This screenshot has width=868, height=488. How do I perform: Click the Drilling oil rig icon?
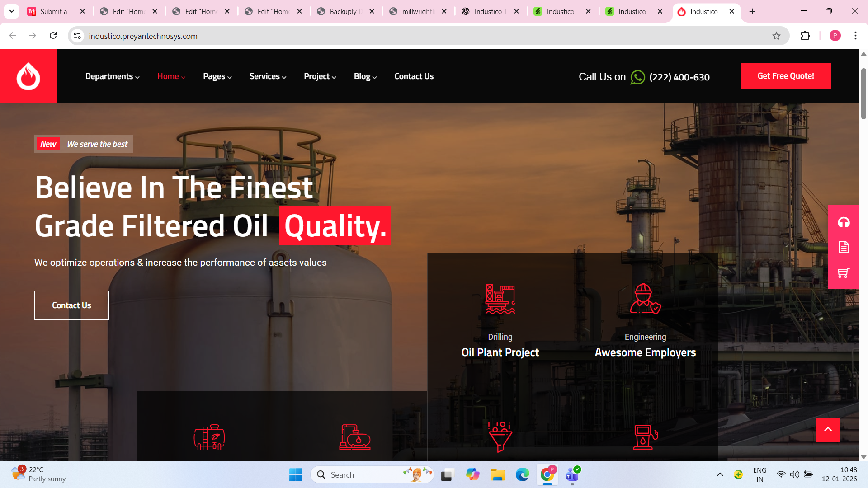coord(500,299)
